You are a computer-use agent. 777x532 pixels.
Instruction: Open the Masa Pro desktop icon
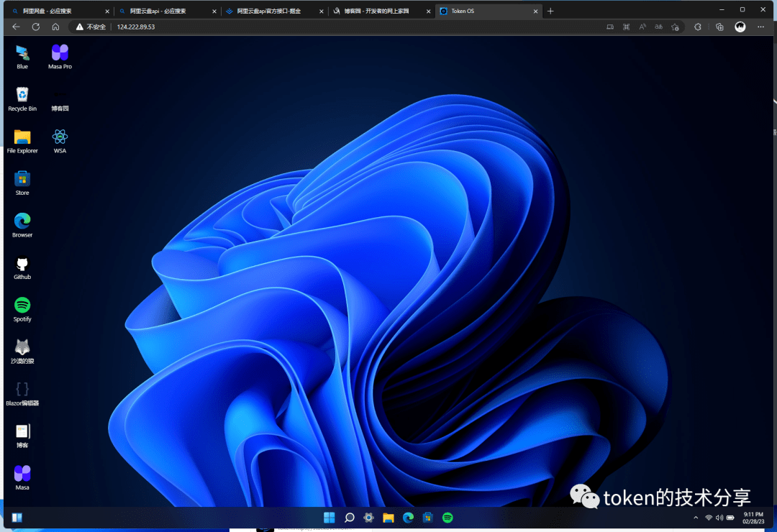(60, 53)
